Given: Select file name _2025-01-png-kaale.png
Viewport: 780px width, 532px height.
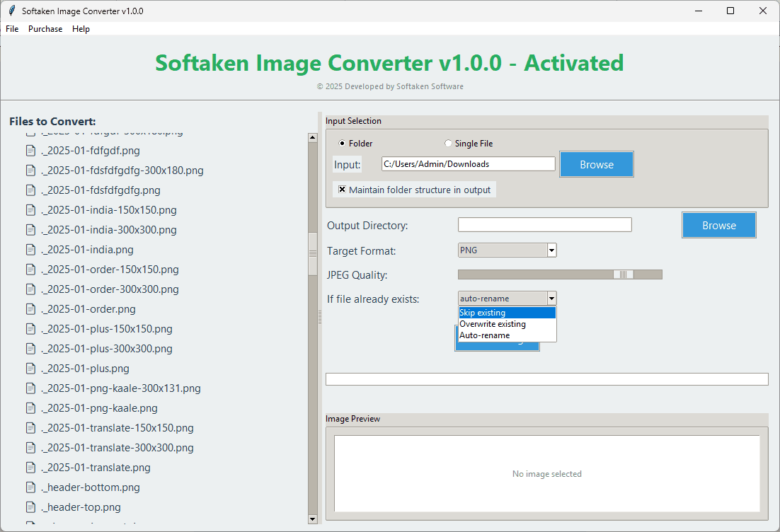Looking at the screenshot, I should 100,408.
